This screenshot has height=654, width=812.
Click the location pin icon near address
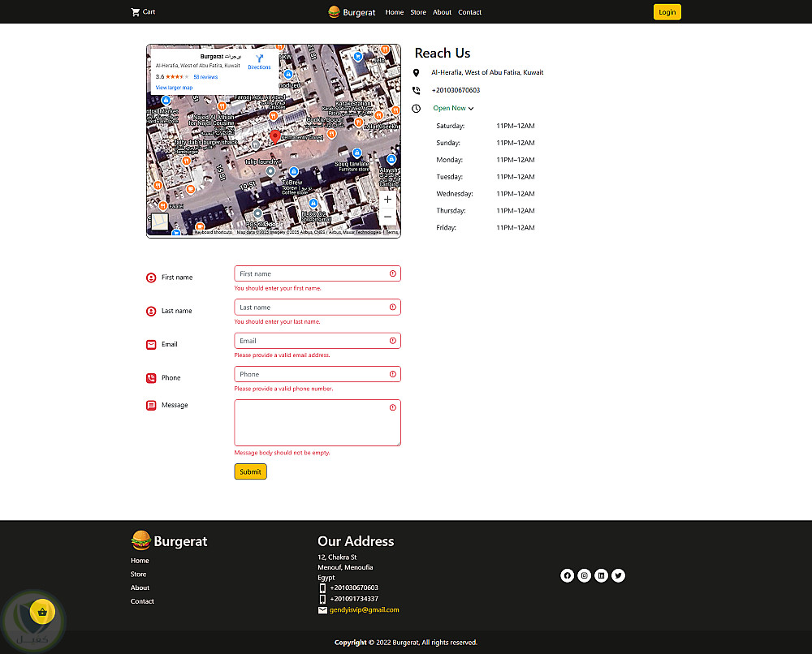[416, 73]
